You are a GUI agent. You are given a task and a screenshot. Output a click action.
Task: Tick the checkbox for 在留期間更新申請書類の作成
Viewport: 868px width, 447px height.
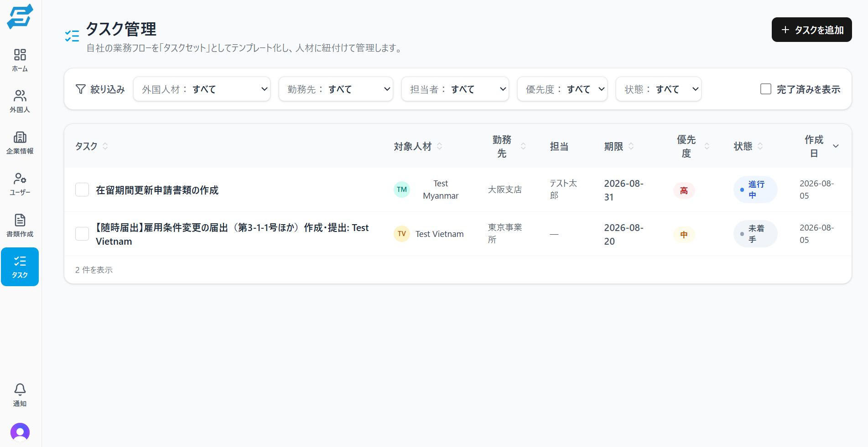pos(82,190)
